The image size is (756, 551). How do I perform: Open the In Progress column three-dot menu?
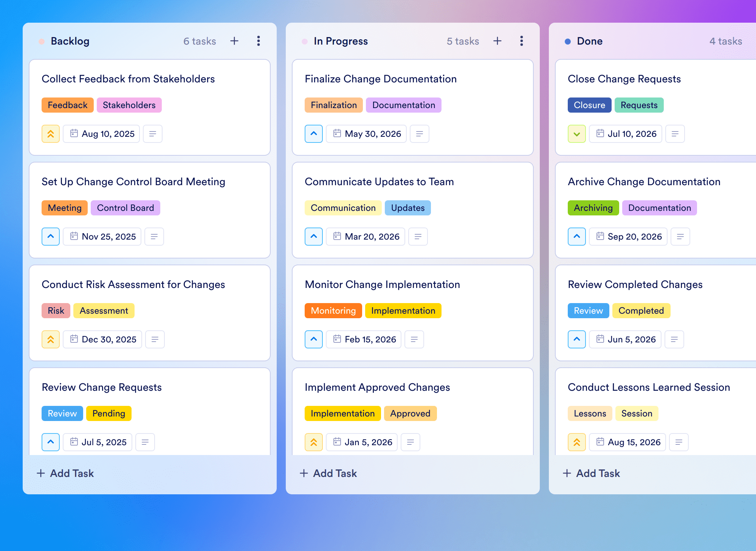[522, 41]
